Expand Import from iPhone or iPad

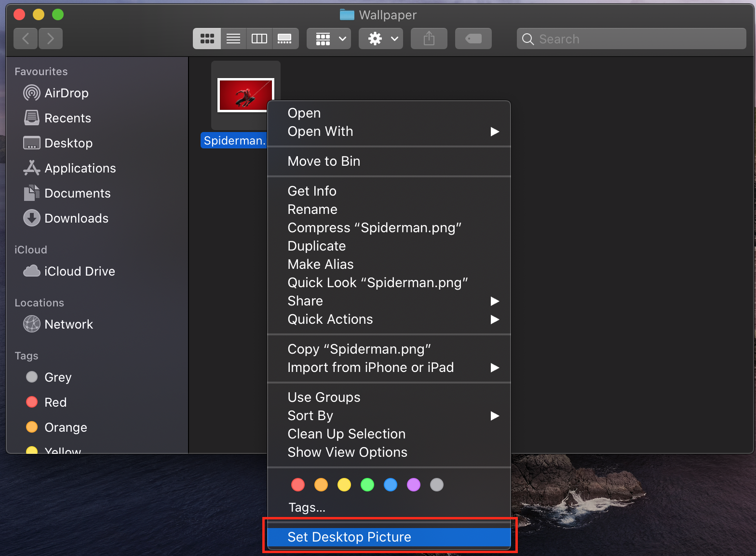[x=389, y=367]
